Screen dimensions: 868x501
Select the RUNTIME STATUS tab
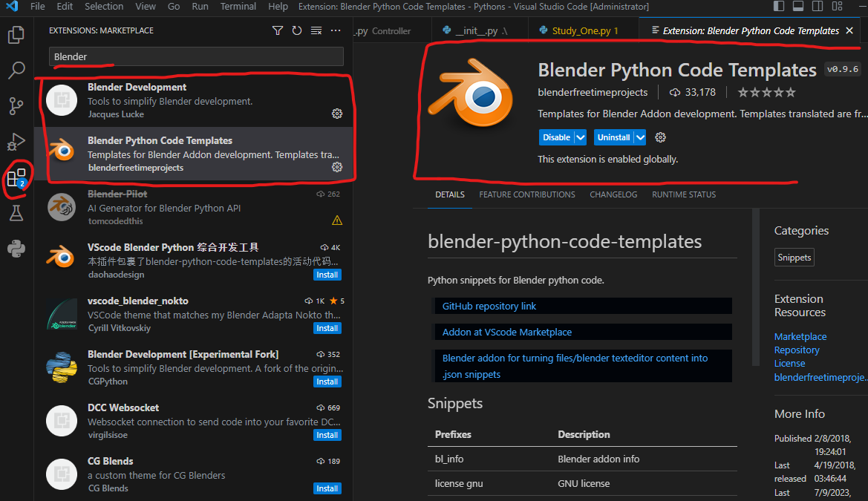click(x=684, y=195)
